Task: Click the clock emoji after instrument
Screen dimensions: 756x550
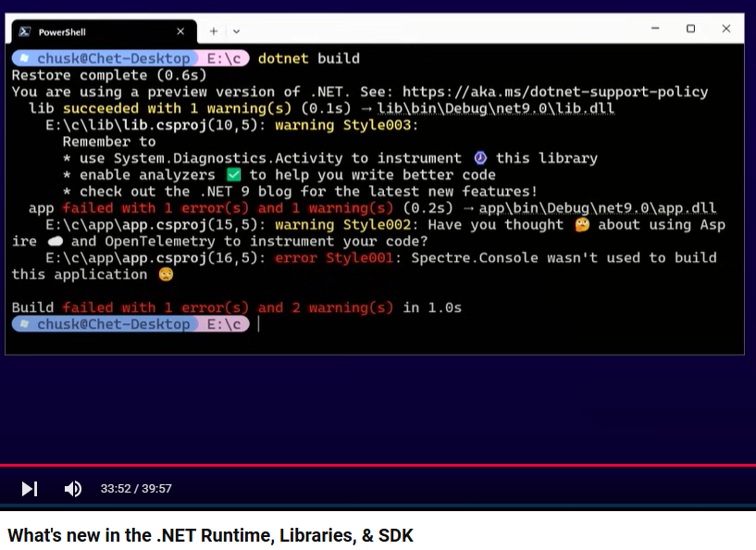Action: (x=479, y=158)
